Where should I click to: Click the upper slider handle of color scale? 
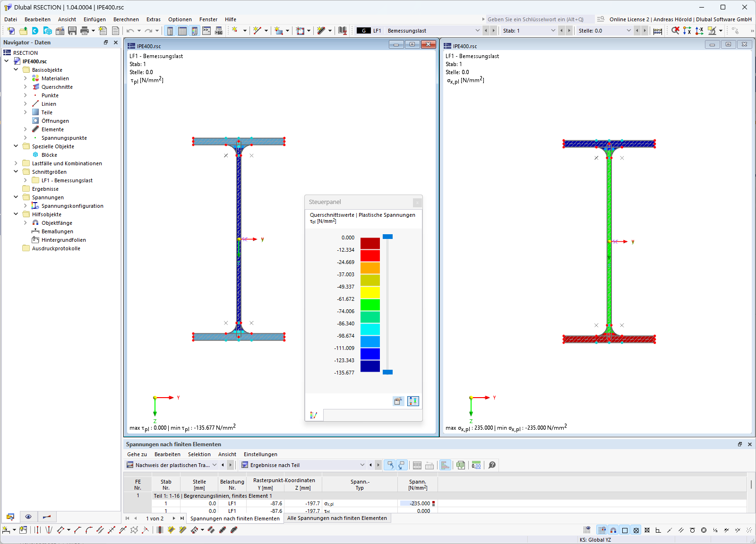pyautogui.click(x=387, y=237)
